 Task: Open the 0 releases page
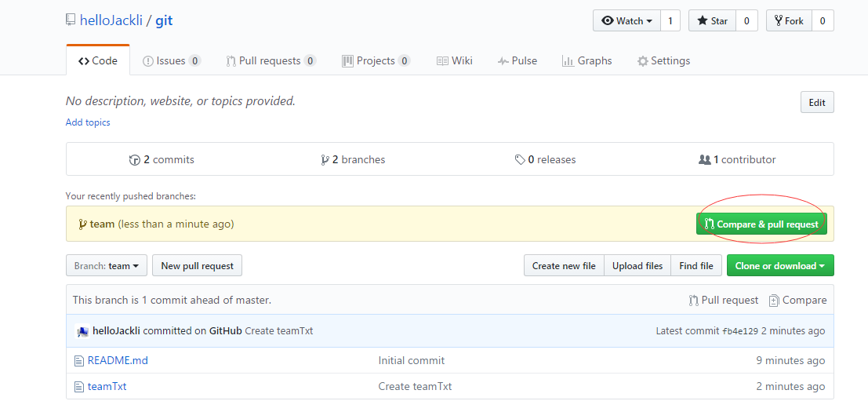(545, 159)
